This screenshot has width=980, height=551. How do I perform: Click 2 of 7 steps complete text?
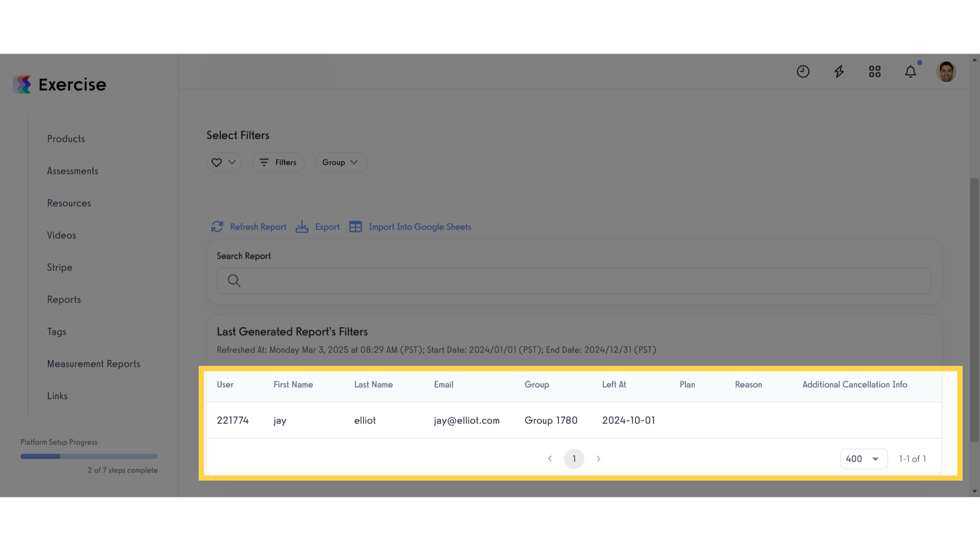pyautogui.click(x=122, y=470)
